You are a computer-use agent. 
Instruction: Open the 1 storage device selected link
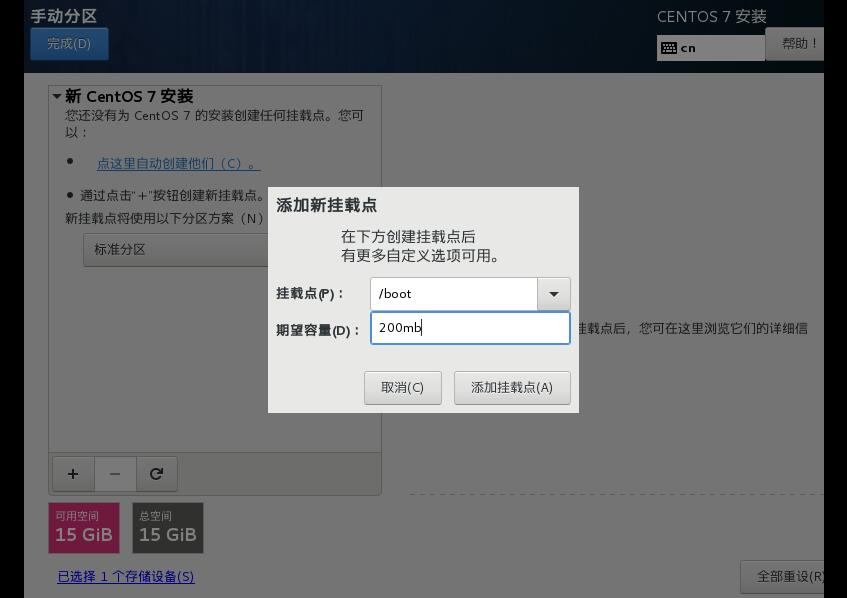[126, 576]
